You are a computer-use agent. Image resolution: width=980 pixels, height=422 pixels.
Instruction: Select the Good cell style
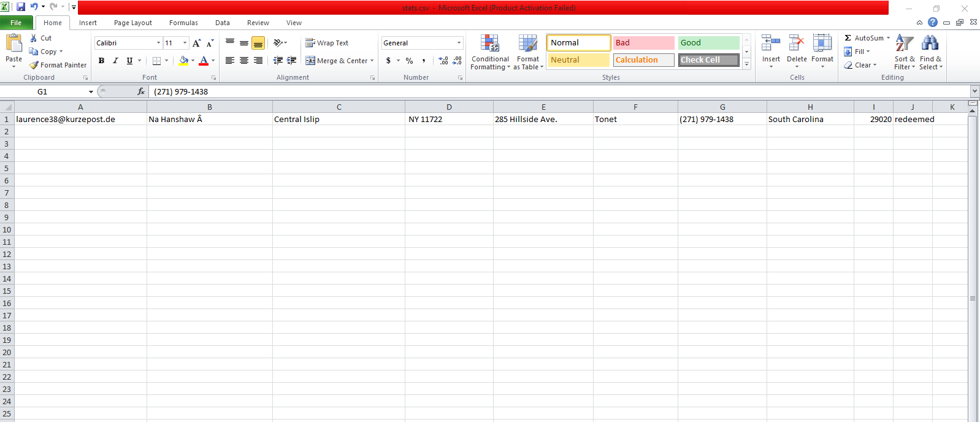point(708,43)
